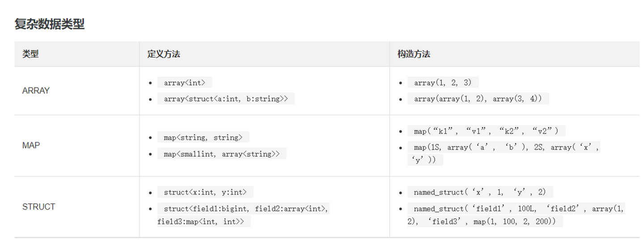Image resolution: width=644 pixels, height=252 pixels.
Task: Click the map<smallint, array<string>> code
Action: [222, 154]
